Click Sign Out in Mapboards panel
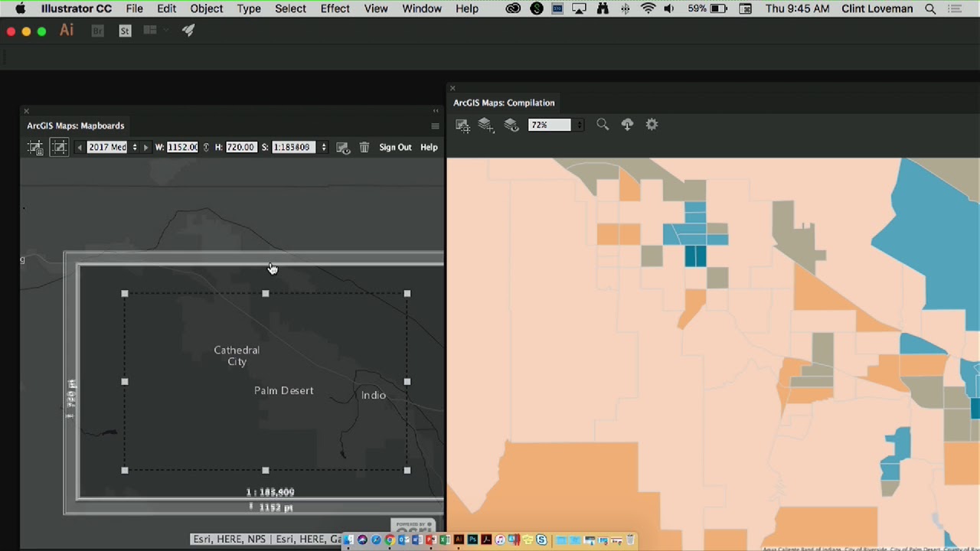 (395, 148)
